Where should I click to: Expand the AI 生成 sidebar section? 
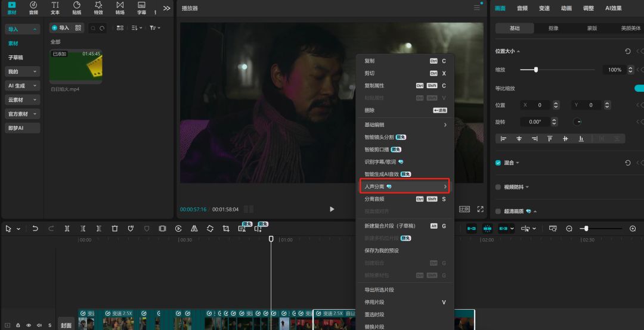(35, 86)
